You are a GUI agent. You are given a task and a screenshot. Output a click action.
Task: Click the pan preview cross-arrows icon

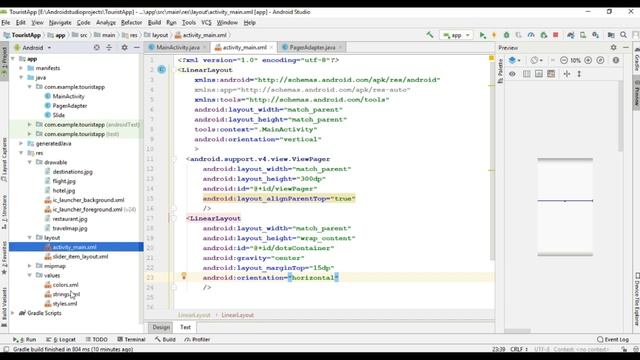[567, 74]
